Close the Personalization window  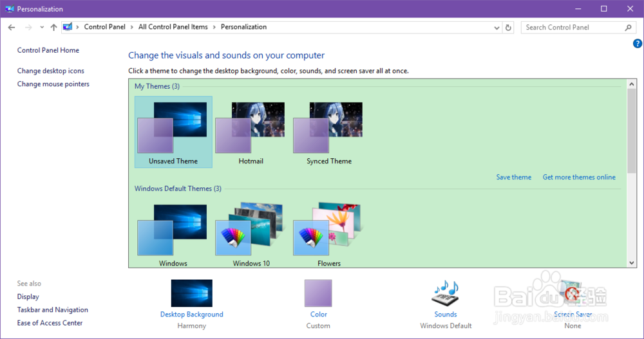pyautogui.click(x=630, y=8)
